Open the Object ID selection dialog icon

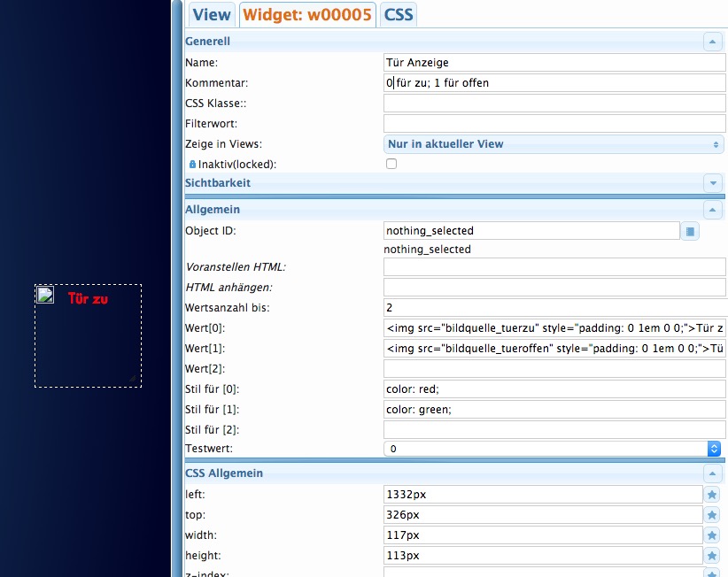coord(690,231)
